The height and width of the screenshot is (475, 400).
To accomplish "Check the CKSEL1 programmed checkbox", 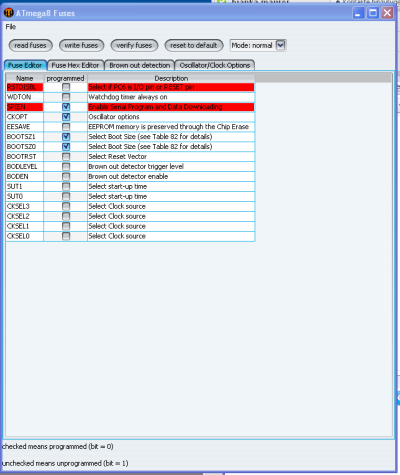I will click(66, 226).
